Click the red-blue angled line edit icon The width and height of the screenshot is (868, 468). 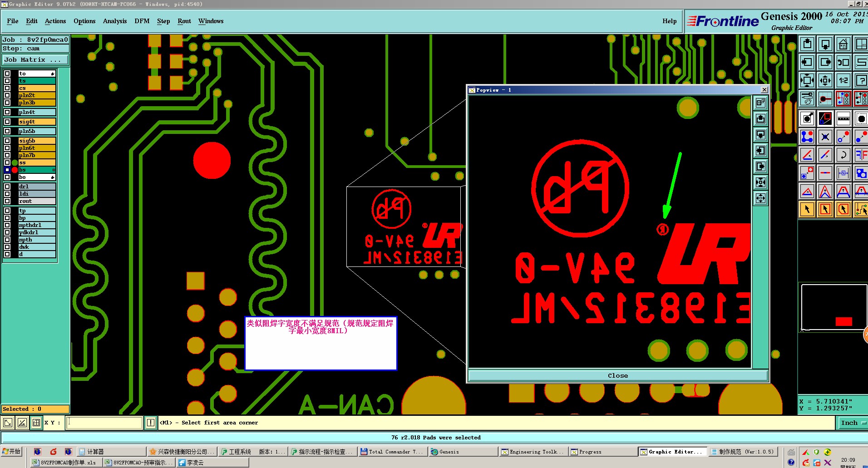[x=807, y=155]
